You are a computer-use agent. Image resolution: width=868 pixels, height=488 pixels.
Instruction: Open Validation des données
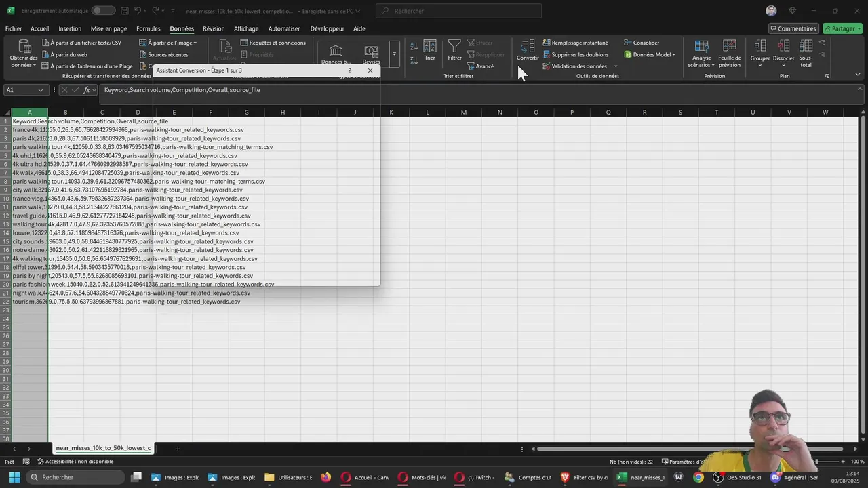tap(574, 66)
